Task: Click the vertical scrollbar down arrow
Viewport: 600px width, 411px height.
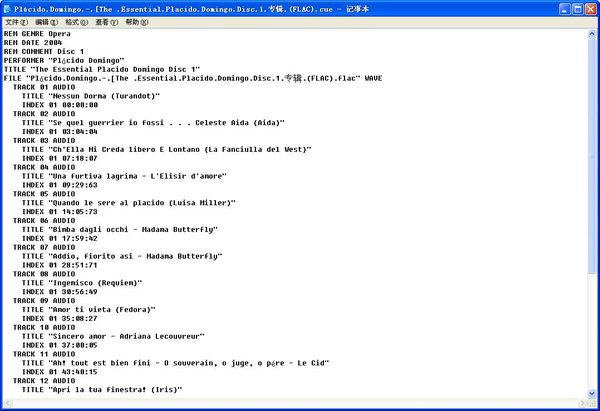Action: (x=592, y=393)
